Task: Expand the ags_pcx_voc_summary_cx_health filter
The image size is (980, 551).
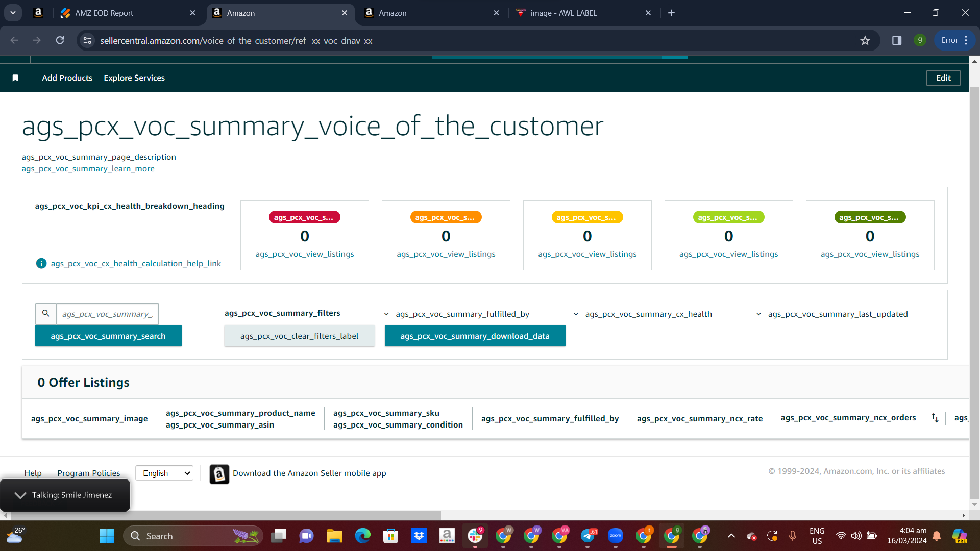Action: tap(642, 314)
